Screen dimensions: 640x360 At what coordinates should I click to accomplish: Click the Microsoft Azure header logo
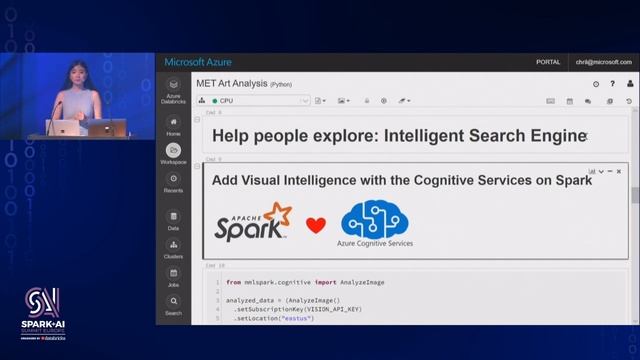tap(198, 62)
